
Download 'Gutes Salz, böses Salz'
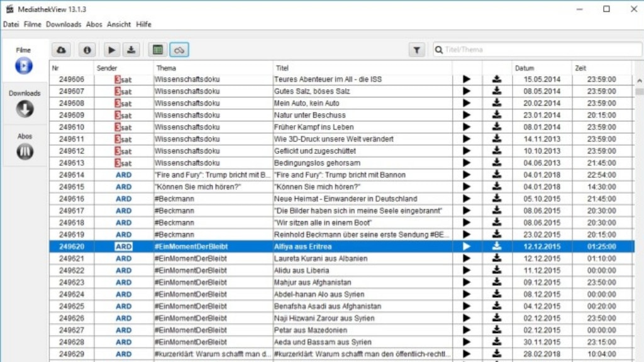[x=497, y=91]
